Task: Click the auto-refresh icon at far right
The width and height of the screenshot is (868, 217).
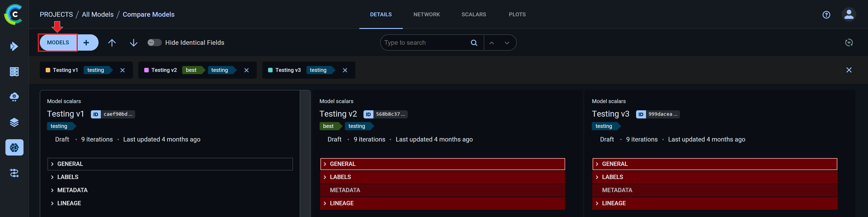Action: (849, 42)
